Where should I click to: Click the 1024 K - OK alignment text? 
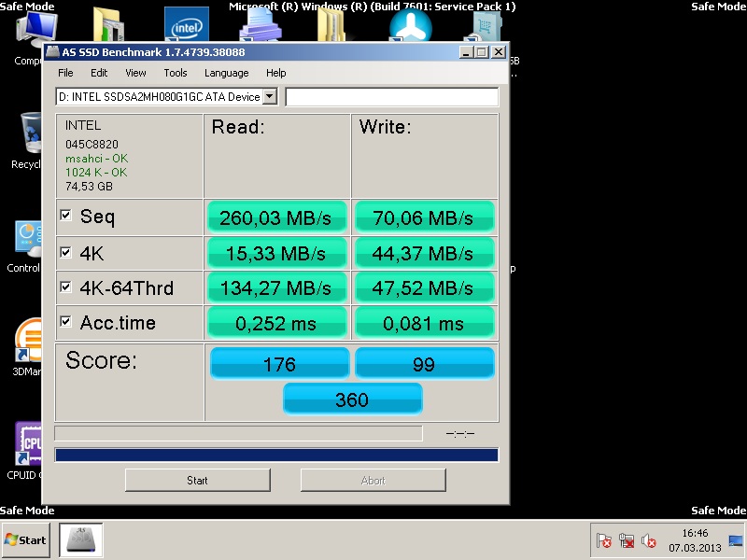tap(96, 172)
